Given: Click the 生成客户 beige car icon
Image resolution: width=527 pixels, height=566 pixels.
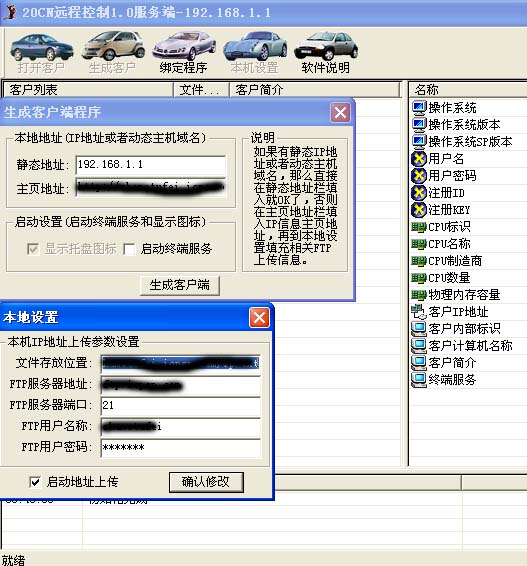Looking at the screenshot, I should click(x=113, y=46).
